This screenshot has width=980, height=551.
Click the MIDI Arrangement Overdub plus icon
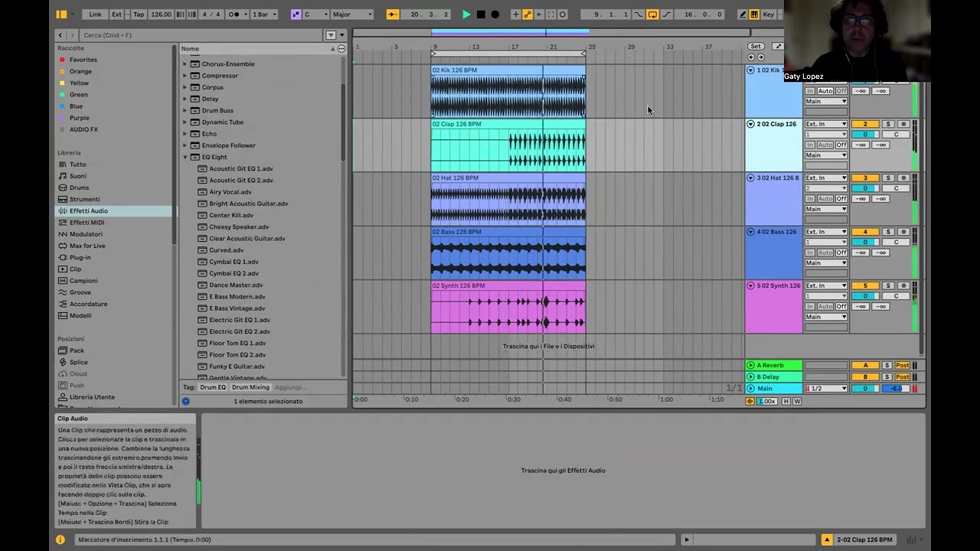click(515, 15)
